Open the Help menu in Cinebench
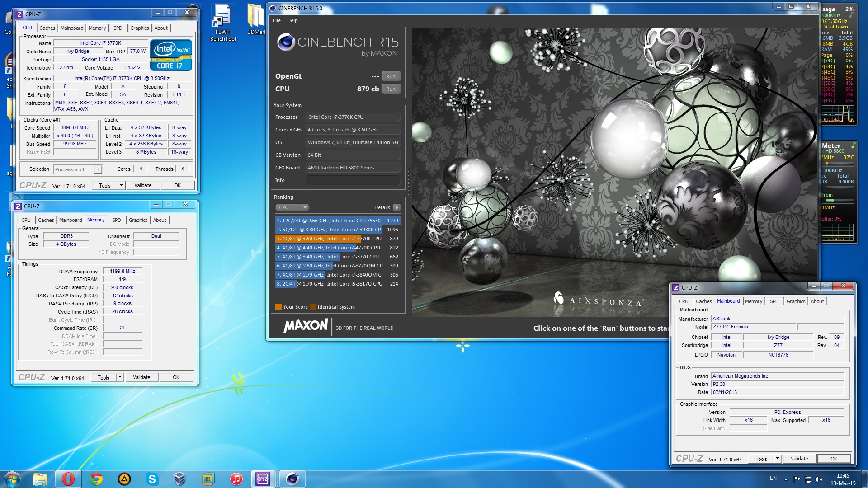 [292, 20]
